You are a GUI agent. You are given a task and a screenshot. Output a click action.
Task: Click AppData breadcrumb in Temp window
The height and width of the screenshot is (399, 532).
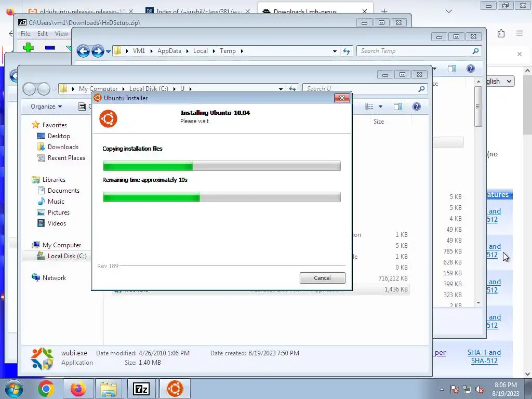pos(169,51)
